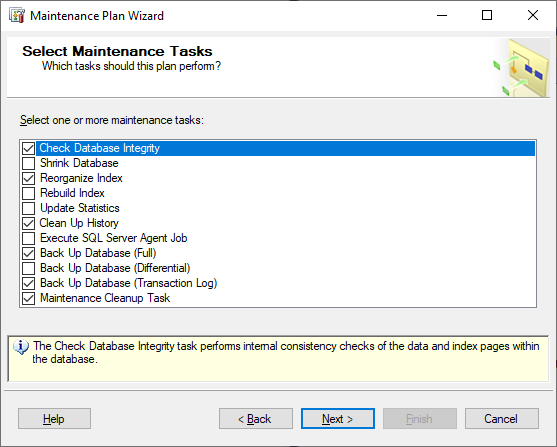Select the Check Database Integrity row label
557x447 pixels.
pos(99,148)
